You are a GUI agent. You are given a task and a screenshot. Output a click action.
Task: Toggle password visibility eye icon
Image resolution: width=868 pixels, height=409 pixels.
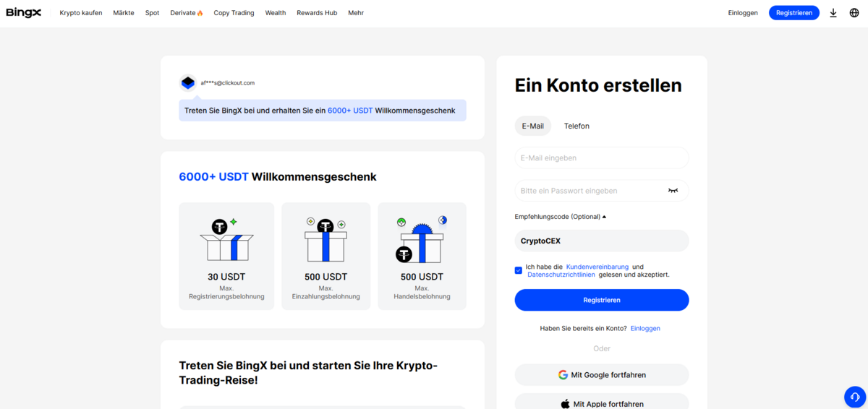(x=673, y=191)
